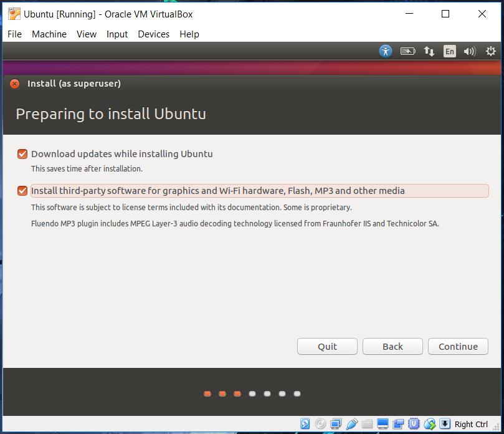Click the Quit button
Image resolution: width=504 pixels, height=434 pixels.
(x=327, y=347)
